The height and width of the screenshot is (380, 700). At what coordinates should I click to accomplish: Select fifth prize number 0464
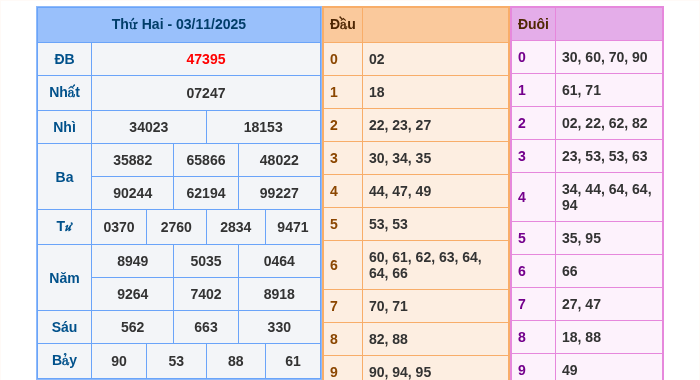click(279, 261)
